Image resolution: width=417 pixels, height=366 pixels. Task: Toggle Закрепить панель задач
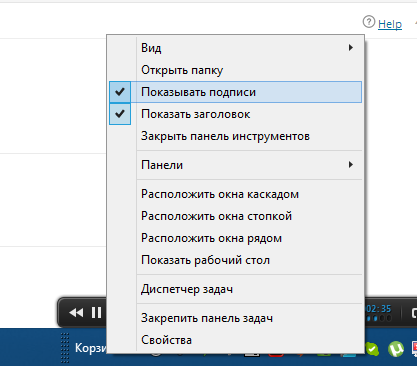[235, 318]
